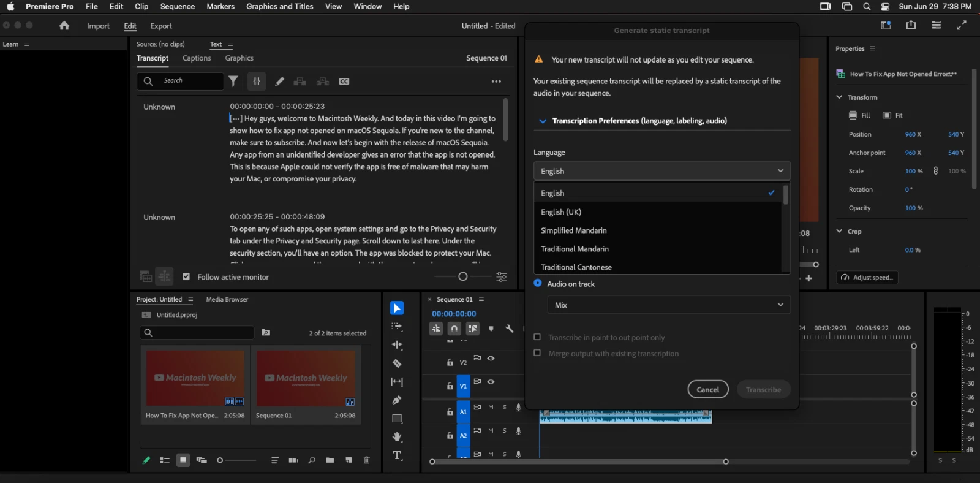Open the Markers menu in menu bar

point(221,6)
